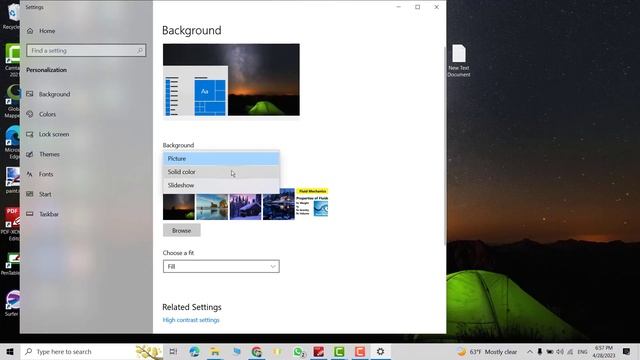The height and width of the screenshot is (360, 640).
Task: Click the Fonts icon in the sidebar
Action: (30, 174)
